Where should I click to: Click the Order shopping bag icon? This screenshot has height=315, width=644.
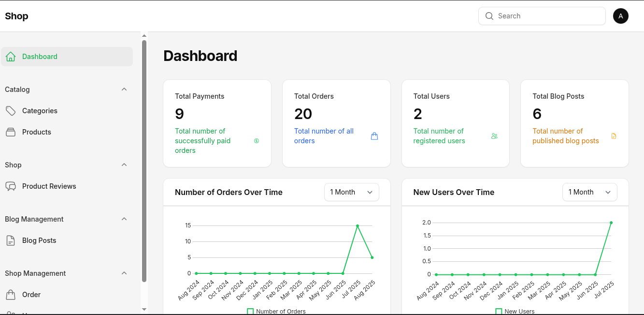click(11, 295)
